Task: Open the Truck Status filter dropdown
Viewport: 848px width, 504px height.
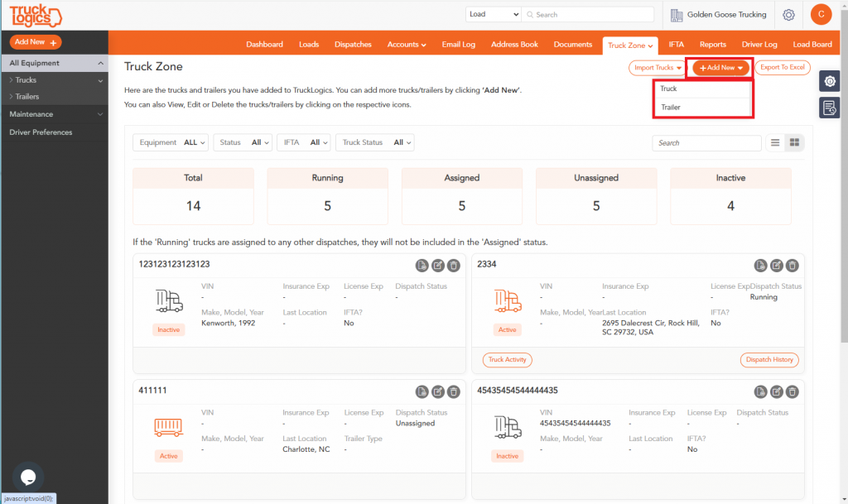Action: pyautogui.click(x=375, y=142)
